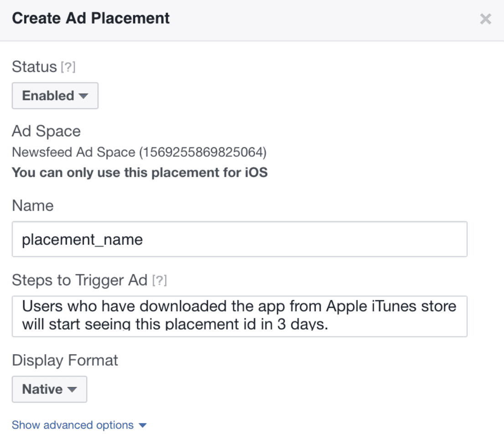This screenshot has width=504, height=444.
Task: Click the Ad Space heading
Action: pyautogui.click(x=46, y=131)
